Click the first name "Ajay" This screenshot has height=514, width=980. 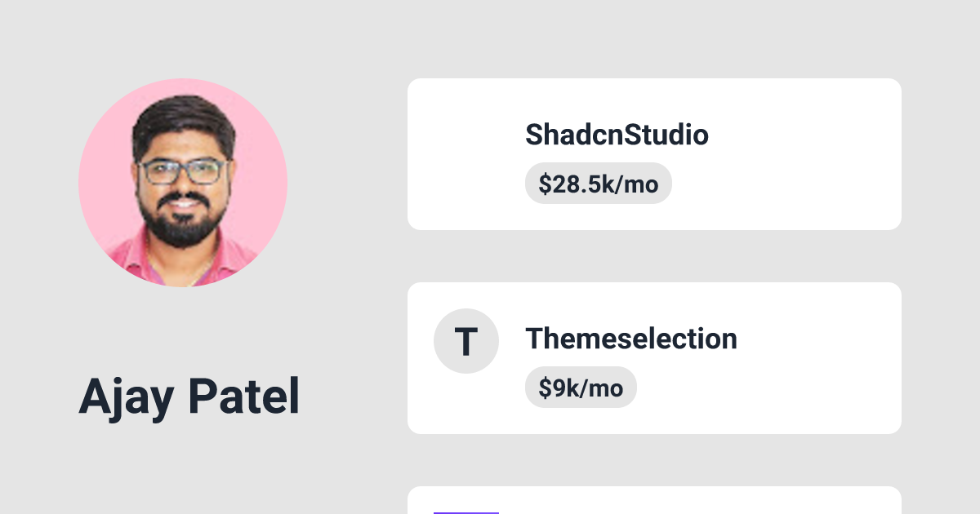[x=127, y=397]
